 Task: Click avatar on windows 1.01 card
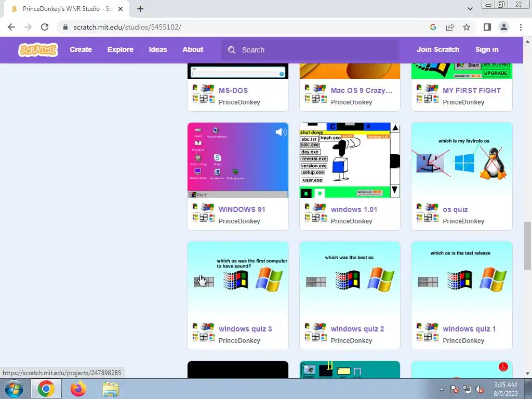tap(316, 212)
